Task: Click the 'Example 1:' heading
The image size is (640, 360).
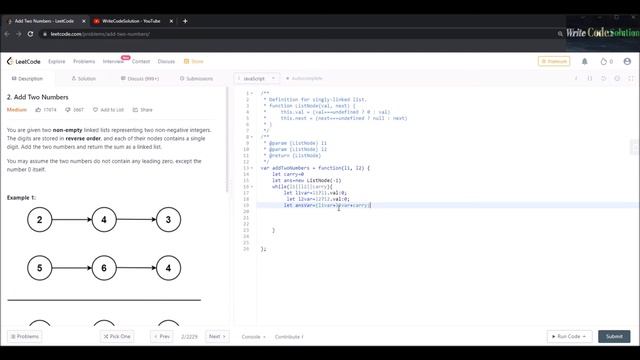Action: pos(21,198)
